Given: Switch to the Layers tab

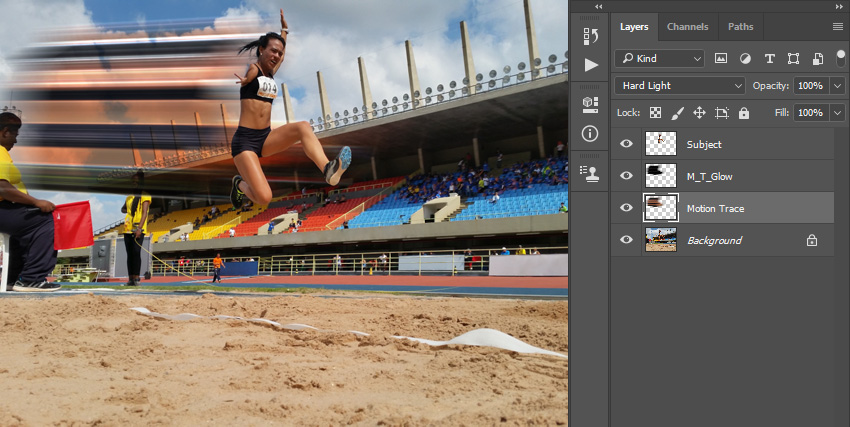Looking at the screenshot, I should point(634,27).
